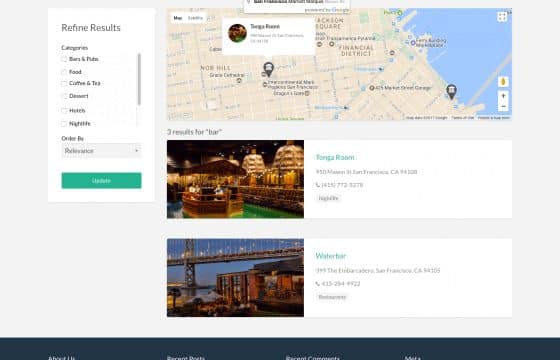Toggle fullscreen map view icon

pyautogui.click(x=502, y=17)
